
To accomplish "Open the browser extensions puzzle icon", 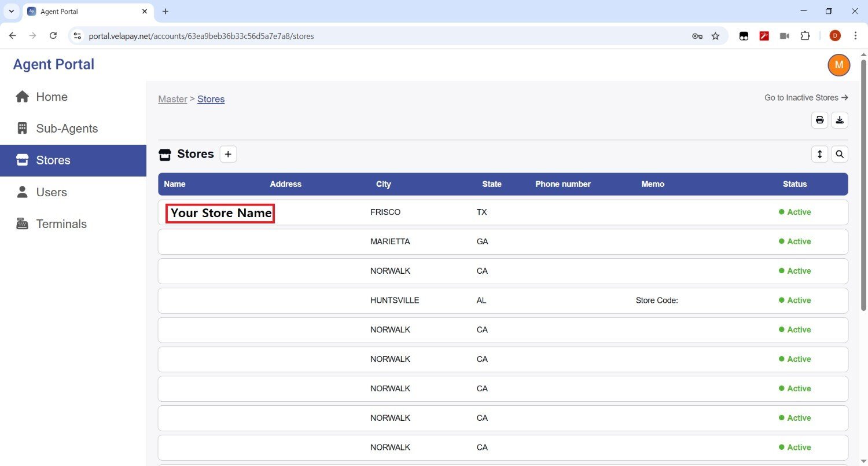I will [x=805, y=36].
